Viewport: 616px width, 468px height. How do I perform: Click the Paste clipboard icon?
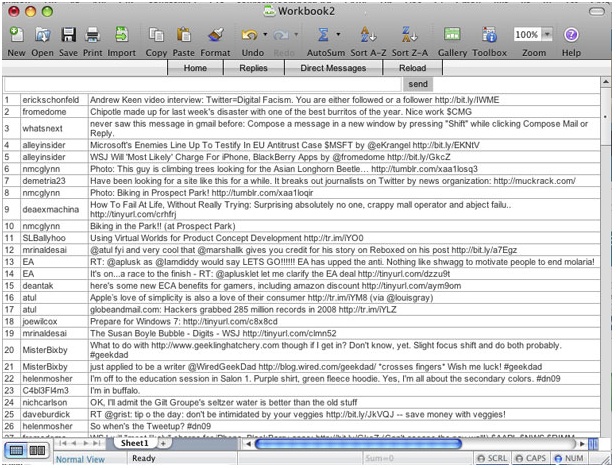coord(185,36)
